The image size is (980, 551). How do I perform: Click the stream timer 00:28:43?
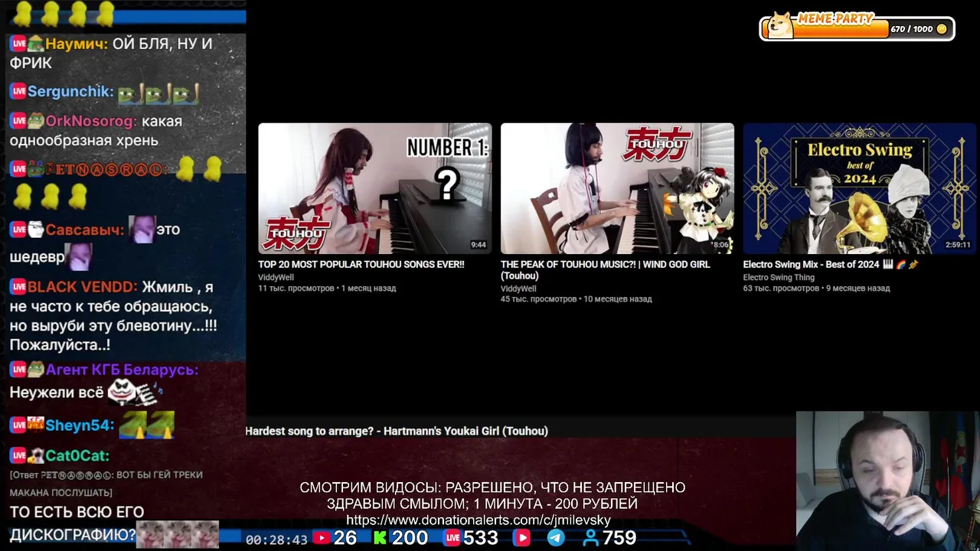pos(276,540)
